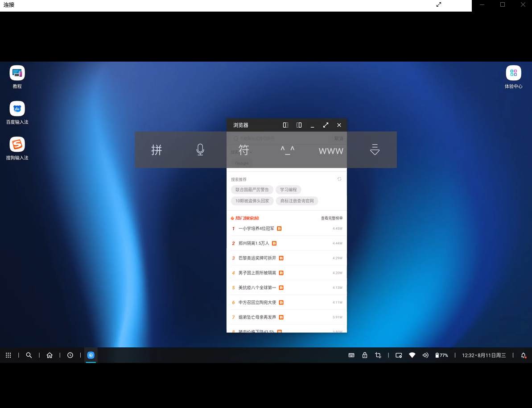The width and height of the screenshot is (532, 408).
Task: Open the 符 symbols panel
Action: 243,150
